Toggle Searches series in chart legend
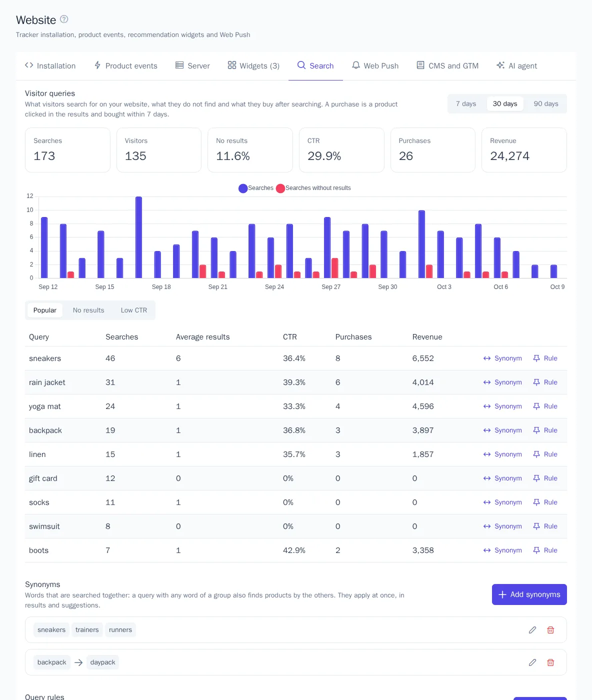 click(x=256, y=188)
